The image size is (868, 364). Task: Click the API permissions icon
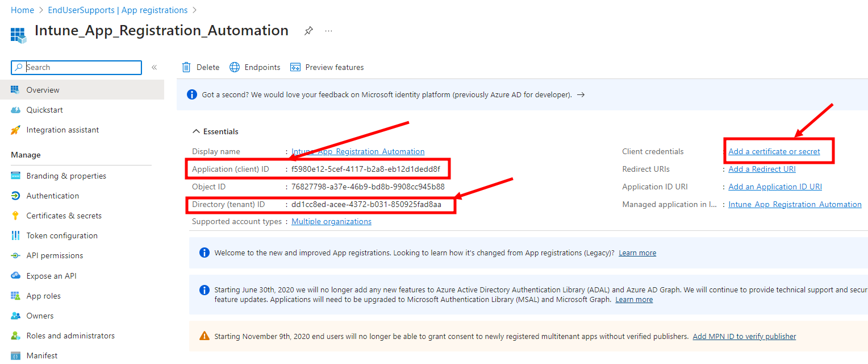point(15,255)
